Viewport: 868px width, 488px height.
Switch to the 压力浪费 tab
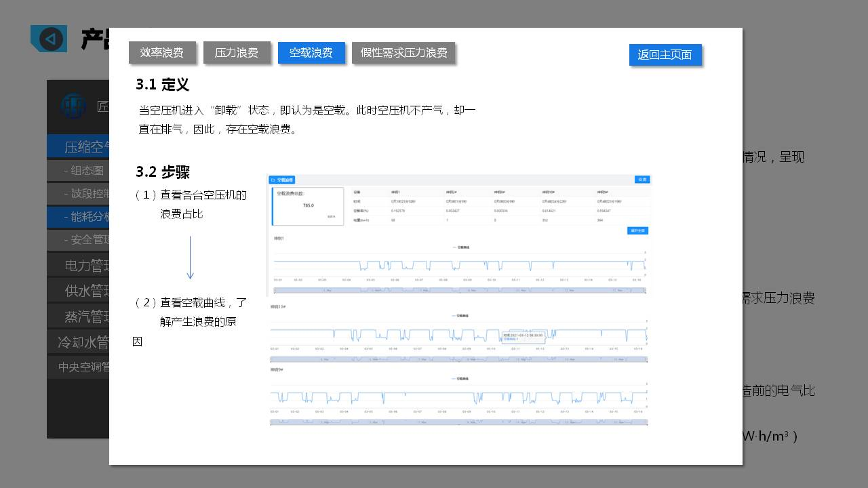point(236,53)
